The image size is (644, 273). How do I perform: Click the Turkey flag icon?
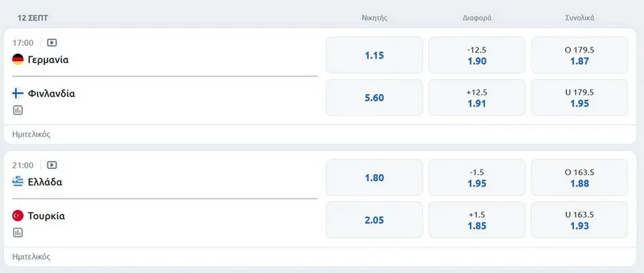click(18, 216)
